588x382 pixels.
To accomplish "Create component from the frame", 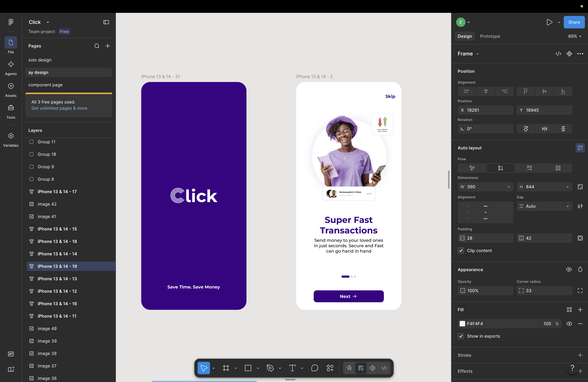I will click(x=569, y=54).
